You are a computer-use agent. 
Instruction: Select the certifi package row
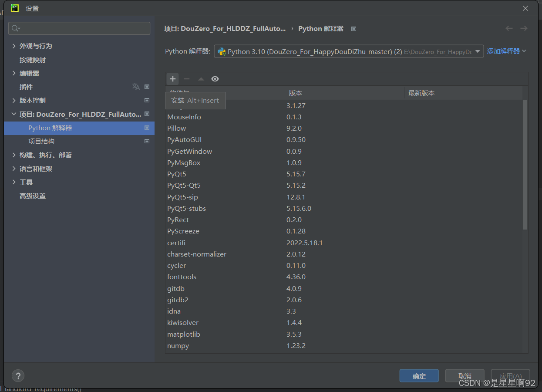tap(344, 243)
